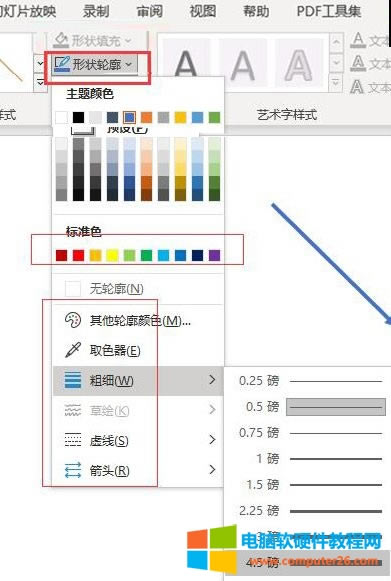Pick the light green standard color
Image resolution: width=391 pixels, height=581 pixels.
129,255
